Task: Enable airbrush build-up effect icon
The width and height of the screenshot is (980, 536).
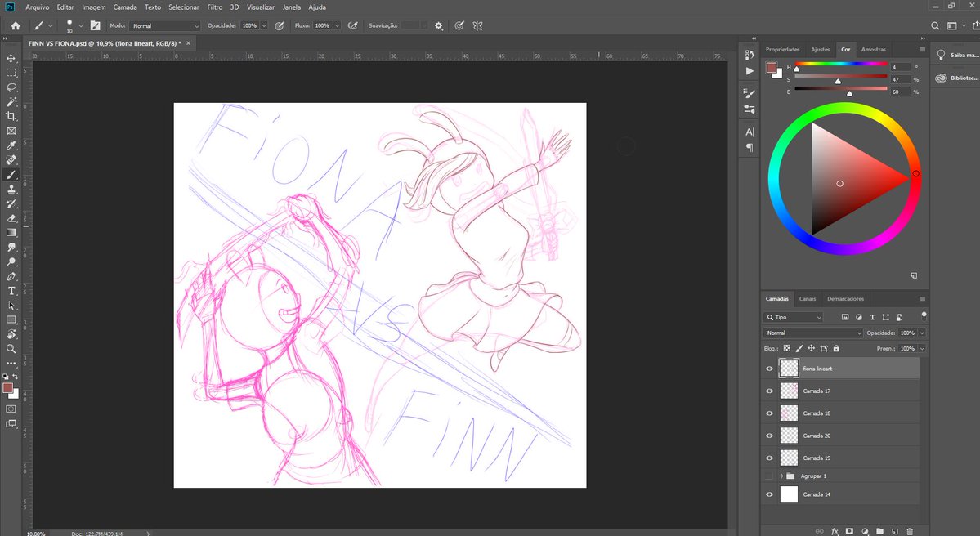Action: click(352, 25)
